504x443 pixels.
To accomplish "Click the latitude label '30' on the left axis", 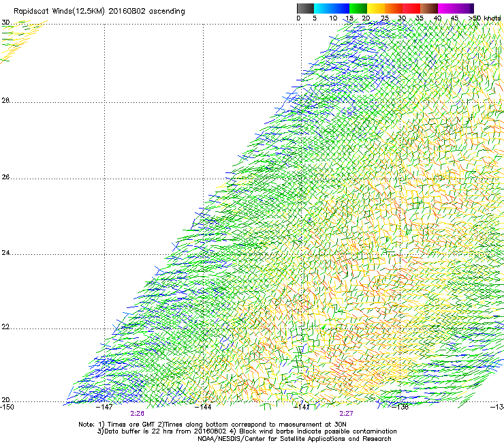I will (5, 22).
